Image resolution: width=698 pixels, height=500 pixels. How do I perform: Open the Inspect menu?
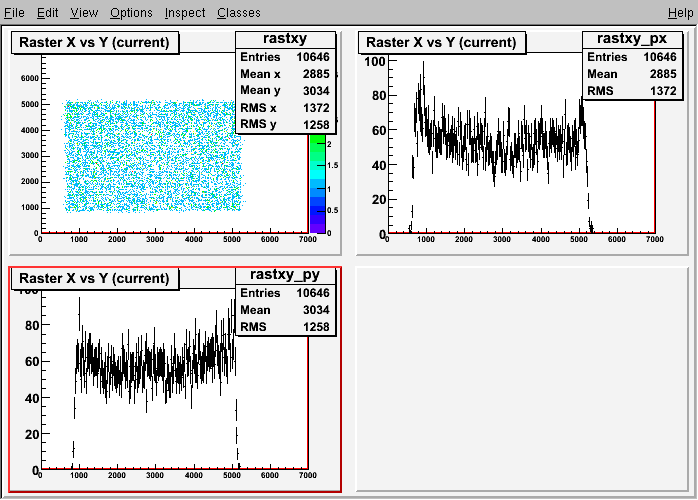coord(185,13)
